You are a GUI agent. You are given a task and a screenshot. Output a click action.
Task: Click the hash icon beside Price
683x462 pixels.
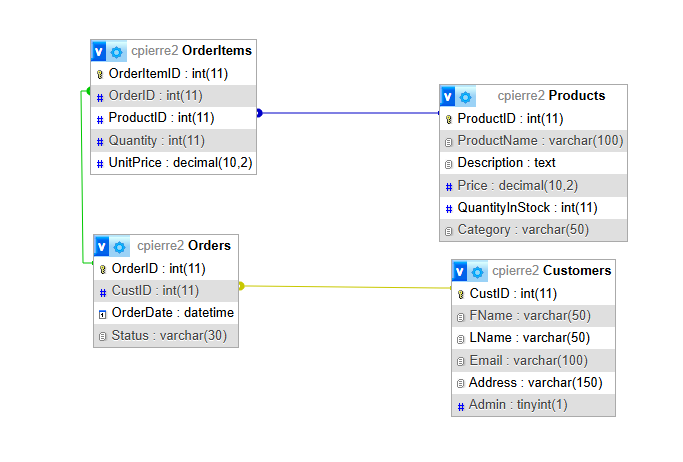click(449, 187)
